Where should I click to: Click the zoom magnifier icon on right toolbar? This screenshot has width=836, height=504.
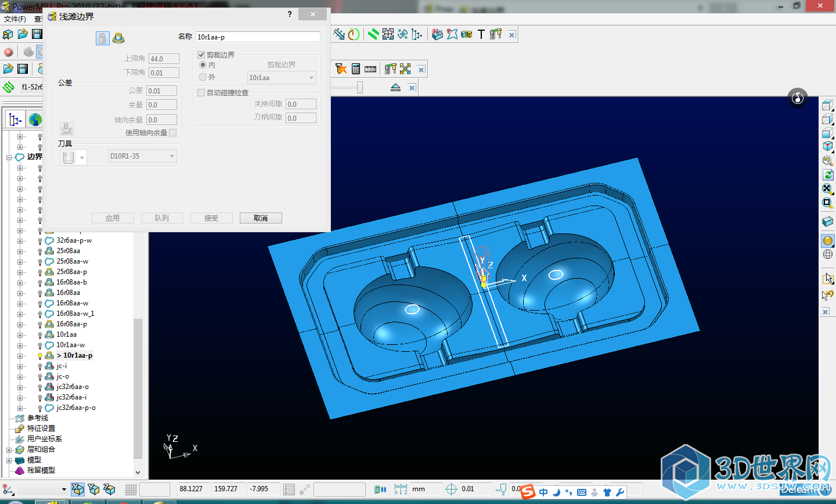coord(828,161)
